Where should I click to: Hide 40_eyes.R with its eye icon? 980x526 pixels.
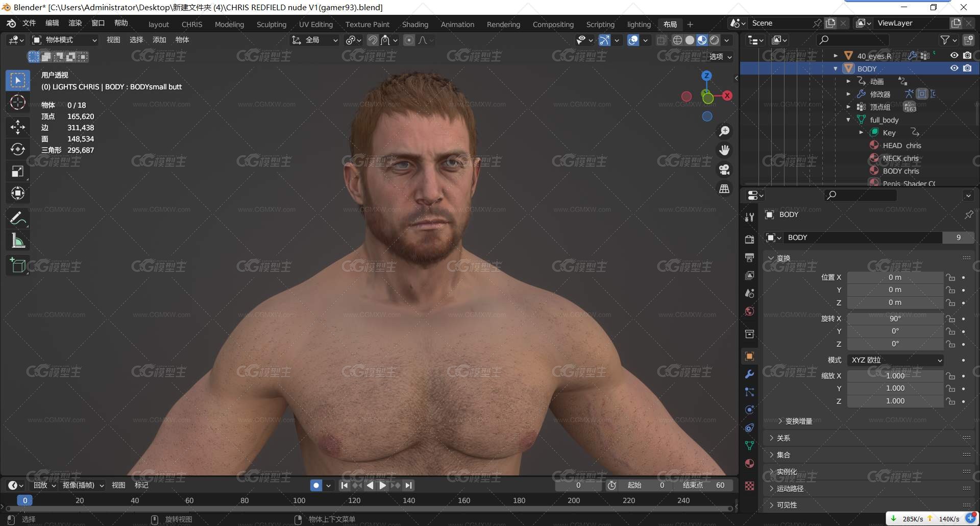point(954,56)
